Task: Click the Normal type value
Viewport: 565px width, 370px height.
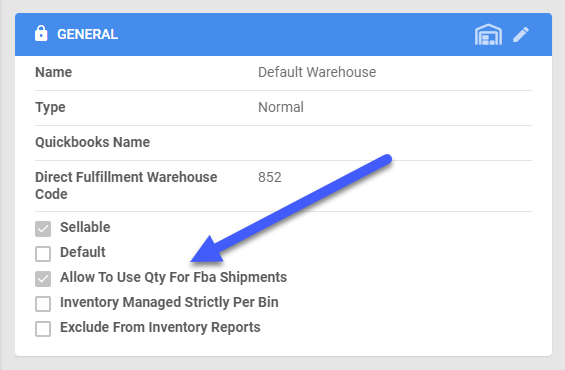Action: point(281,107)
